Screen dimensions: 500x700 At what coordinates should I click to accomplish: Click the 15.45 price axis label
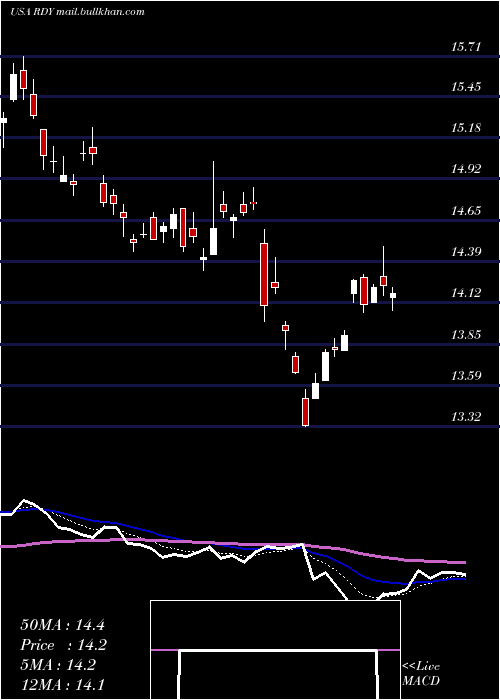(x=467, y=87)
